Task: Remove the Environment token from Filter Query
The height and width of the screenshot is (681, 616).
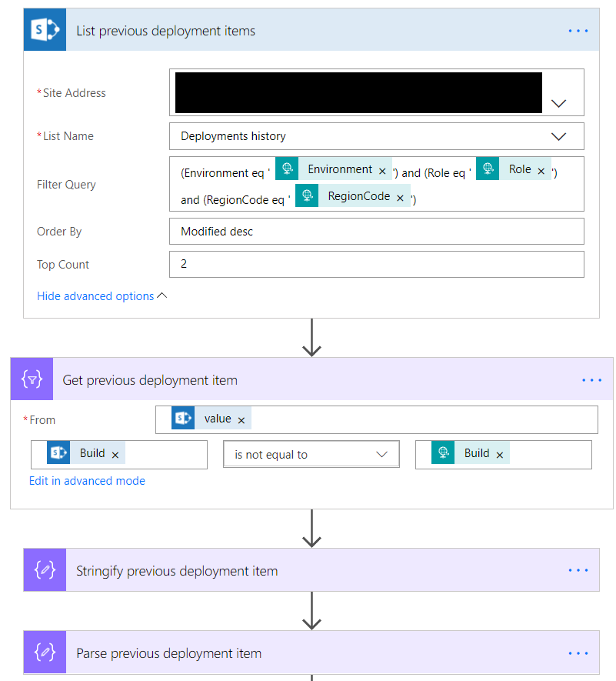Action: click(x=382, y=171)
